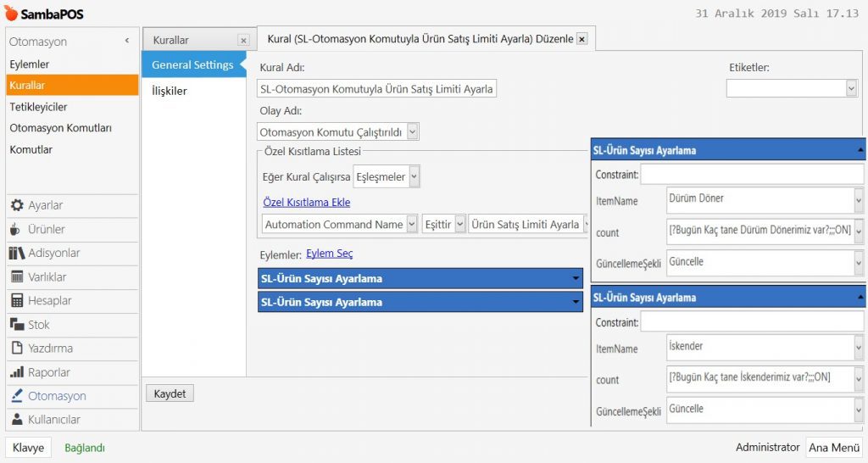Close the rule editing tab

pyautogui.click(x=581, y=39)
